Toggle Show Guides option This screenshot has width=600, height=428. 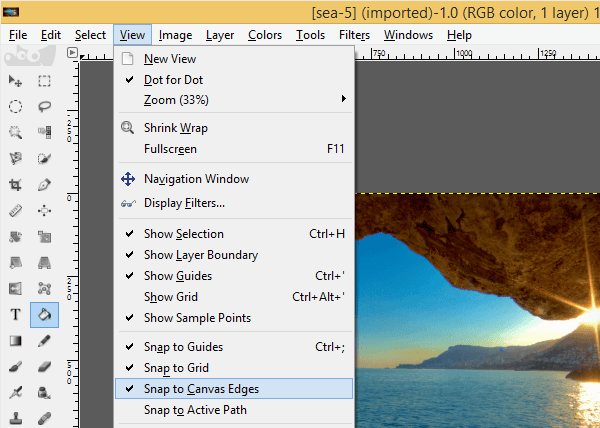pos(234,276)
